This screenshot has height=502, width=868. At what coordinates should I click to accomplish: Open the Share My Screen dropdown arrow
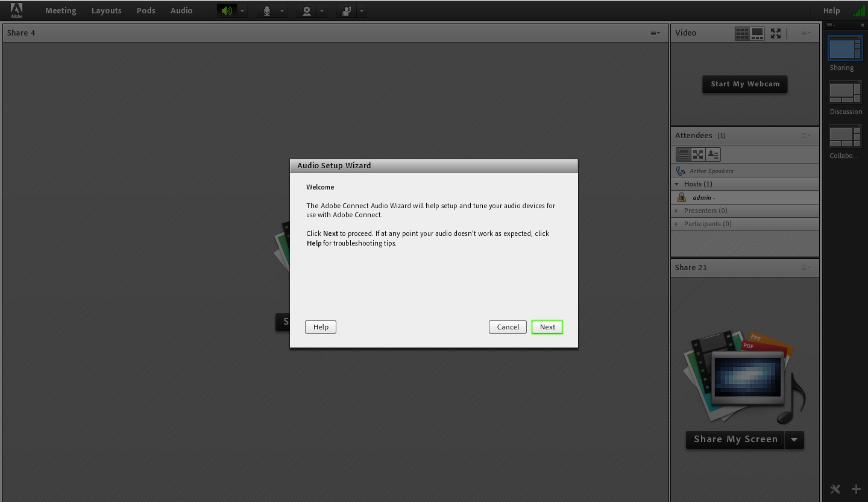[794, 440]
